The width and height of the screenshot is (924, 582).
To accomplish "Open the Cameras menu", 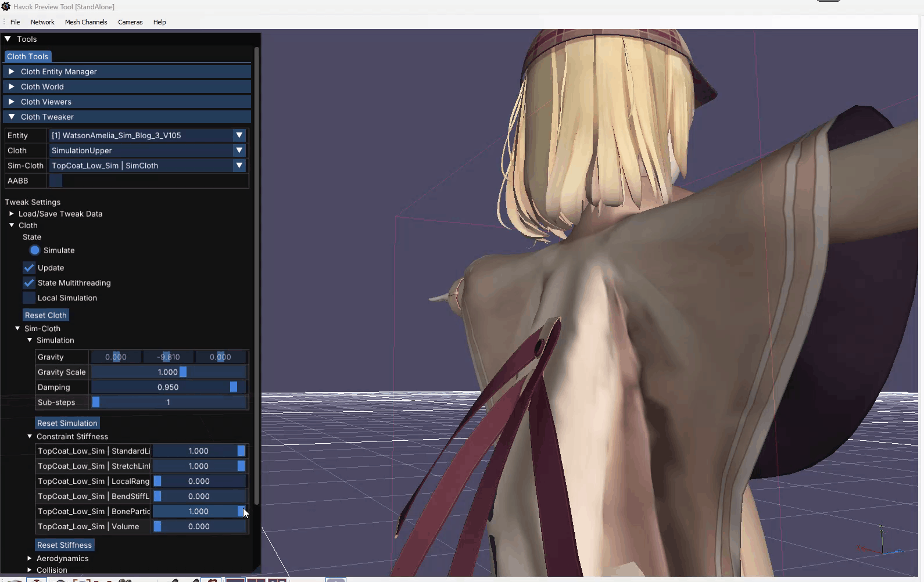I will pos(130,22).
